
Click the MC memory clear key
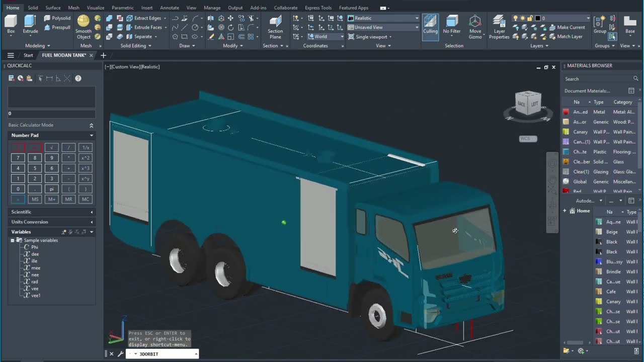(x=86, y=200)
